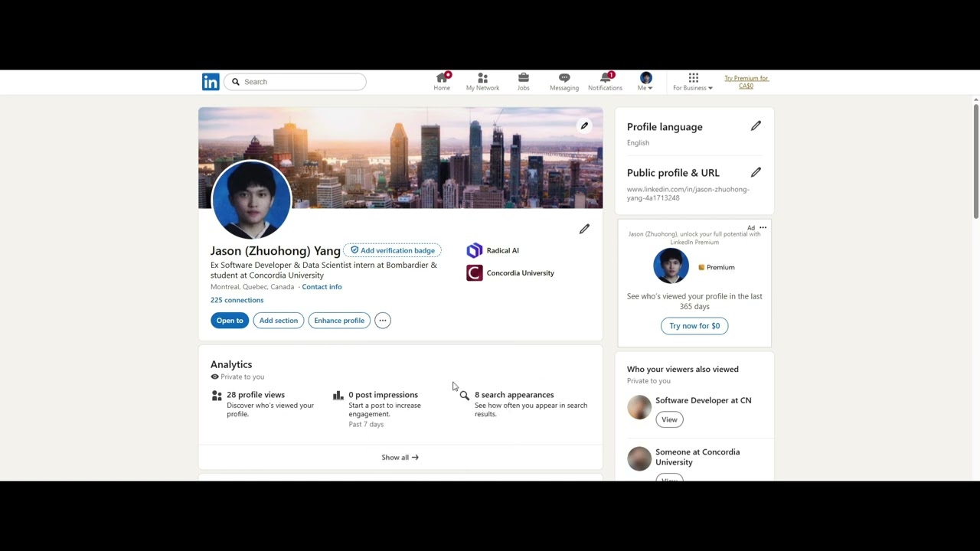Click the LinkedIn logo icon
Screen dimensions: 980x551
(211, 82)
